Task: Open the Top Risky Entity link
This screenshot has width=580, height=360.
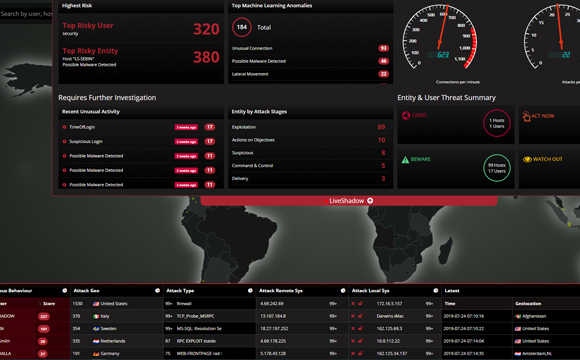Action: click(90, 51)
